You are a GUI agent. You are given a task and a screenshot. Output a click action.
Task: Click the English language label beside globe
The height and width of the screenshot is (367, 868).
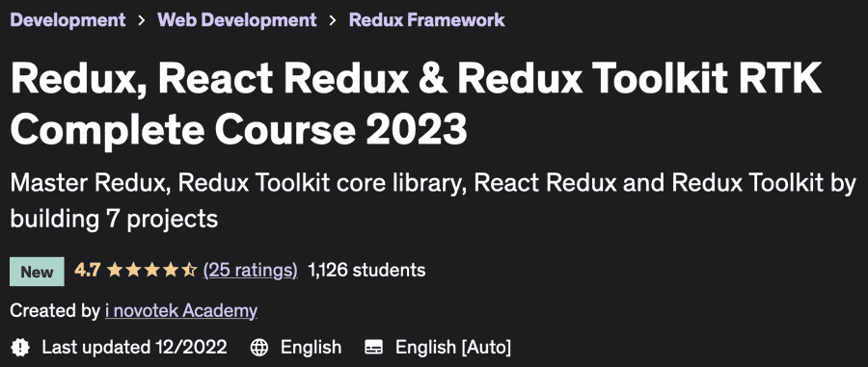point(312,348)
